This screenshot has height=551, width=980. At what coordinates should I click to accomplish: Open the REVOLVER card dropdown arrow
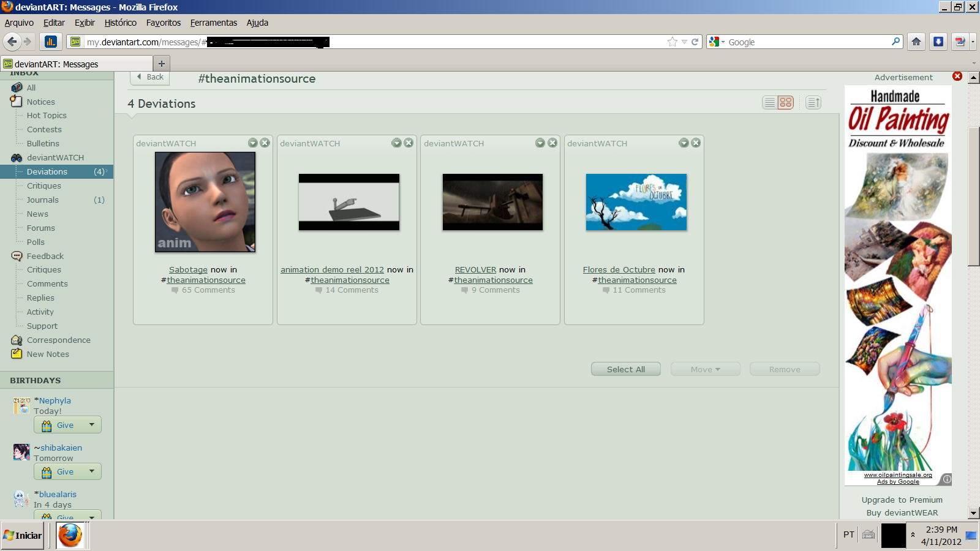click(540, 143)
